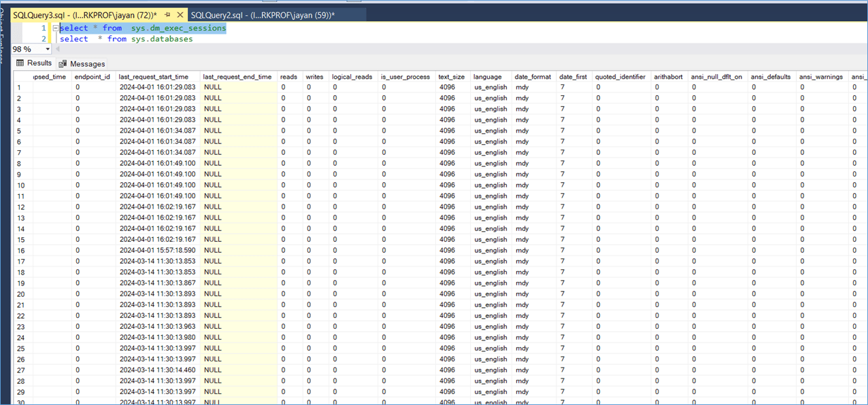
Task: Click the last_request_start_time column header
Action: [x=157, y=77]
